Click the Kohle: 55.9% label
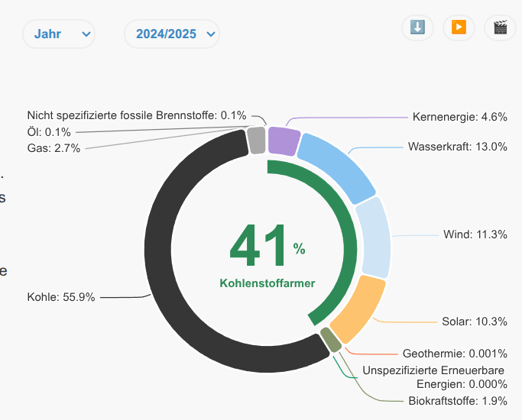Screen dimensions: 522x420 61,297
